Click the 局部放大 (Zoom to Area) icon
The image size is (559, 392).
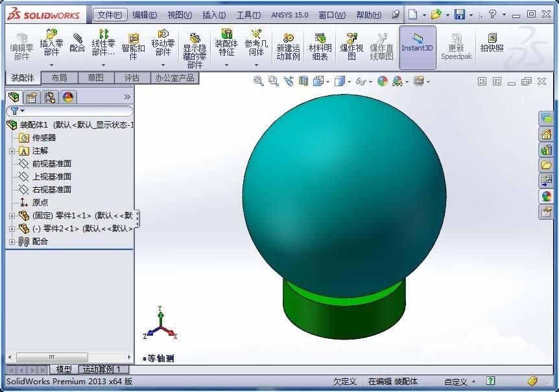[273, 81]
